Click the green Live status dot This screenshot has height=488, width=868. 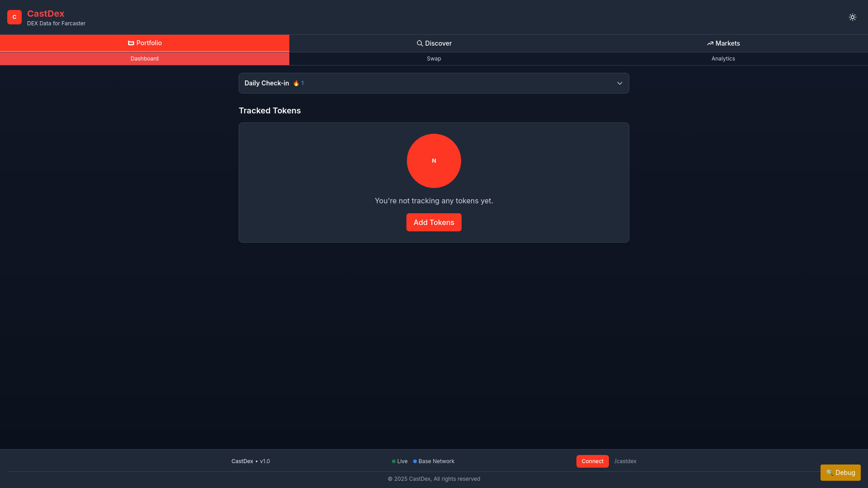click(x=394, y=461)
